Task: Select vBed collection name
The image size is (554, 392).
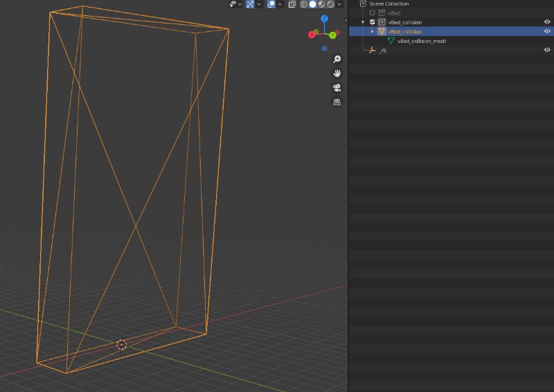Action: tap(394, 13)
